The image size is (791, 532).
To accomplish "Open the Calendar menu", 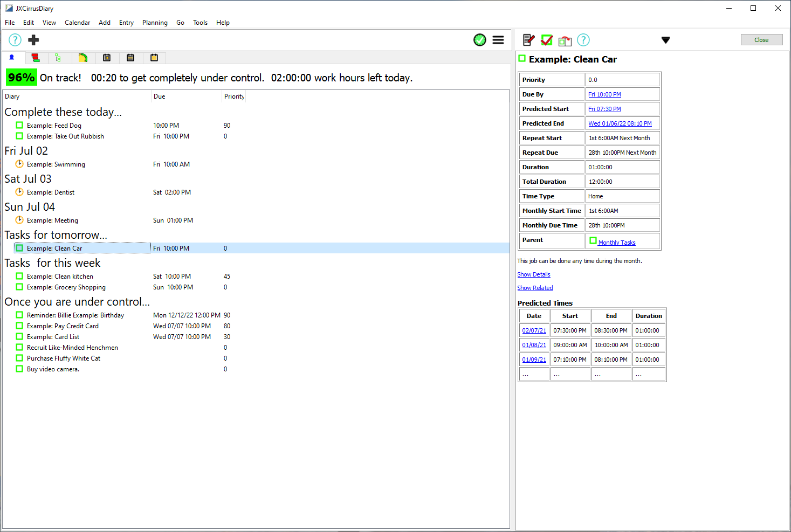I will (x=78, y=23).
